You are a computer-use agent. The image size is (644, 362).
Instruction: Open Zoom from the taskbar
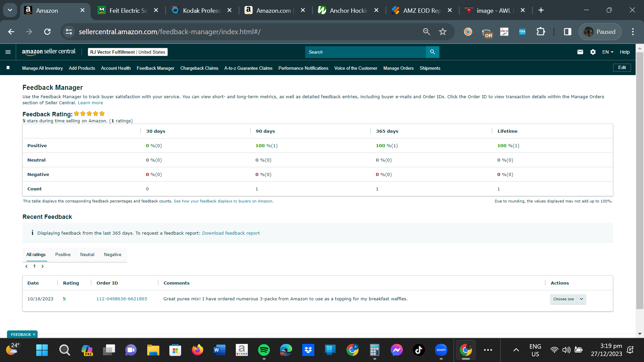[441, 350]
